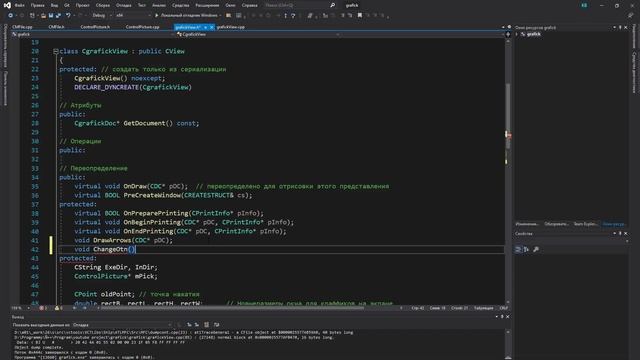Collapse the CgrafickView class outline
The image size is (640, 360).
pos(56,51)
